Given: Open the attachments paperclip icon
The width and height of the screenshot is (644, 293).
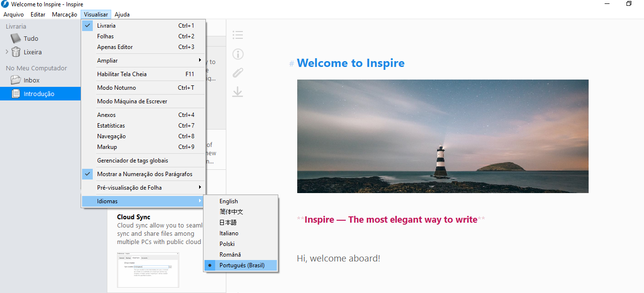Looking at the screenshot, I should (x=237, y=73).
